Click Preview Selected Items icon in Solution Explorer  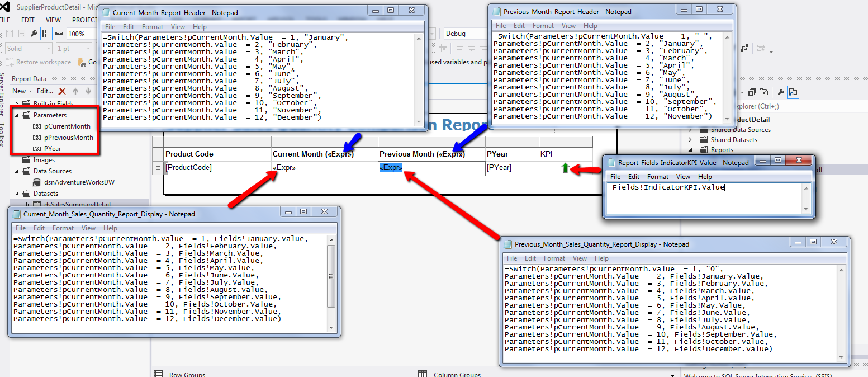click(x=793, y=92)
